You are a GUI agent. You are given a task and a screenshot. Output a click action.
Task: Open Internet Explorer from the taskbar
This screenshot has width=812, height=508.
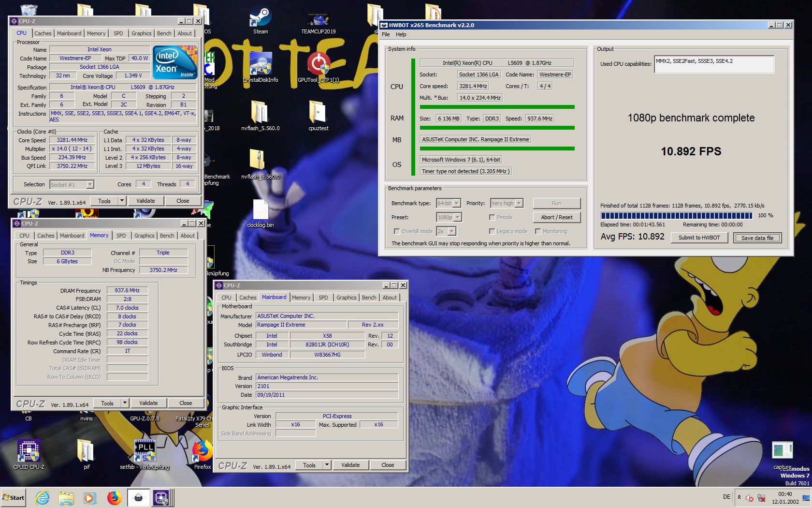(x=43, y=497)
